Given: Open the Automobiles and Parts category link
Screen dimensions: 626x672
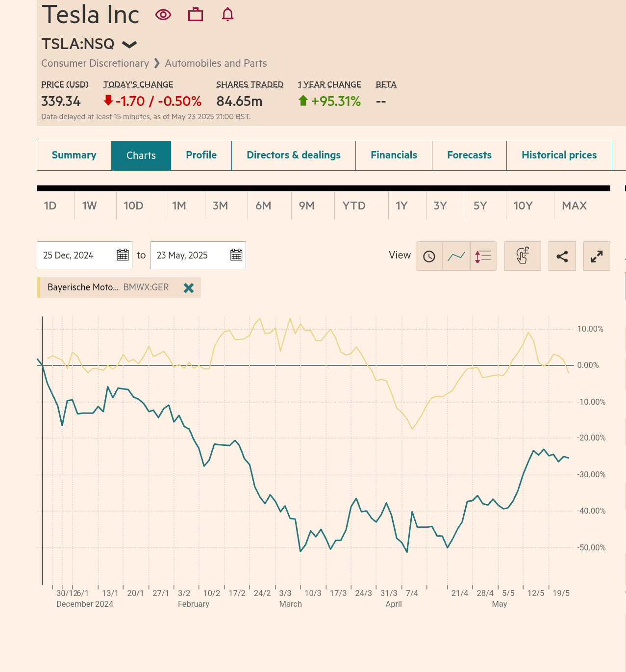Looking at the screenshot, I should coord(216,63).
